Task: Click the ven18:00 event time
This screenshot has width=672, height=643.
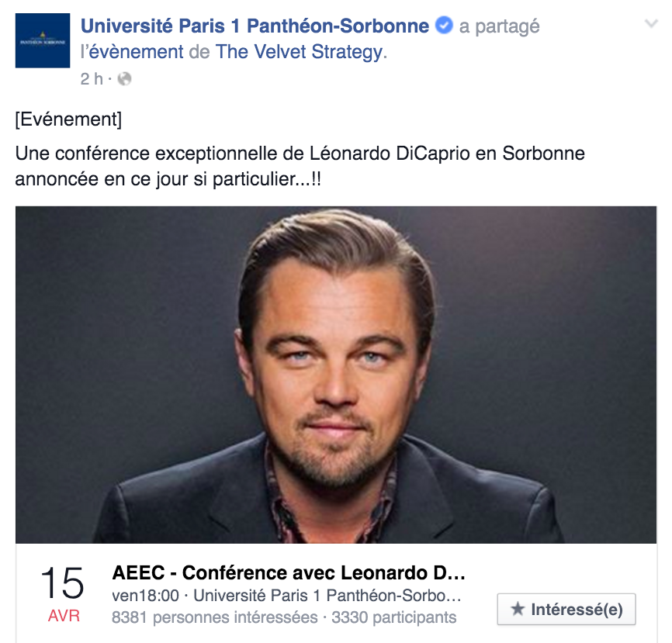Action: tap(145, 596)
